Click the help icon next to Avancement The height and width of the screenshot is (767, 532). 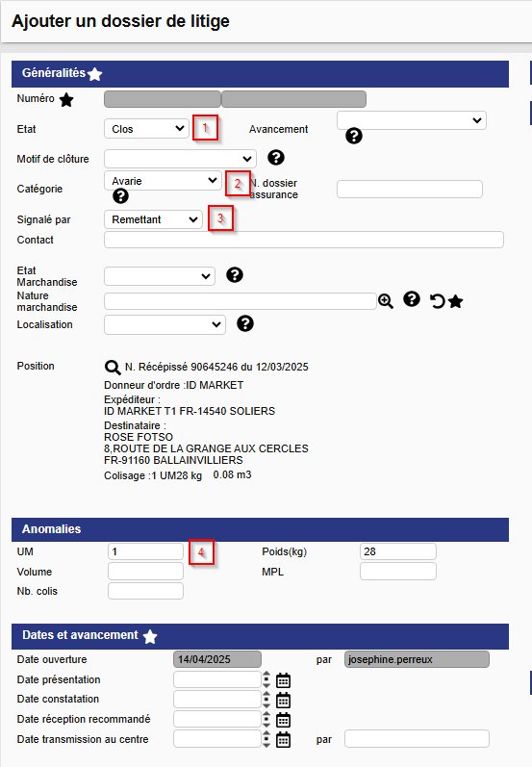point(353,136)
